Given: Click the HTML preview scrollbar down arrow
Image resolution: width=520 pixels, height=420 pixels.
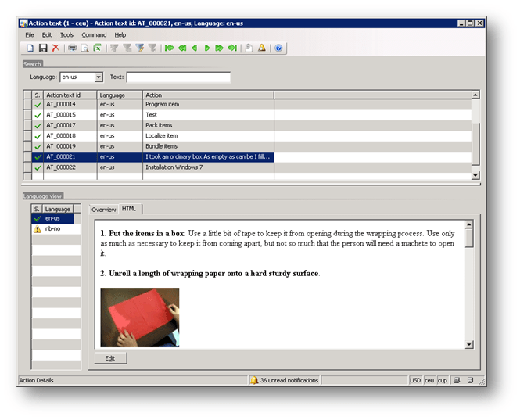Looking at the screenshot, I should pos(469,344).
